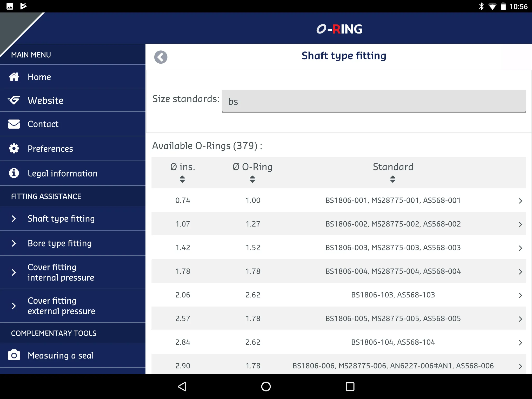The image size is (532, 399).
Task: Sort by Ø O-Ring column toggle arrow
Action: point(252,179)
